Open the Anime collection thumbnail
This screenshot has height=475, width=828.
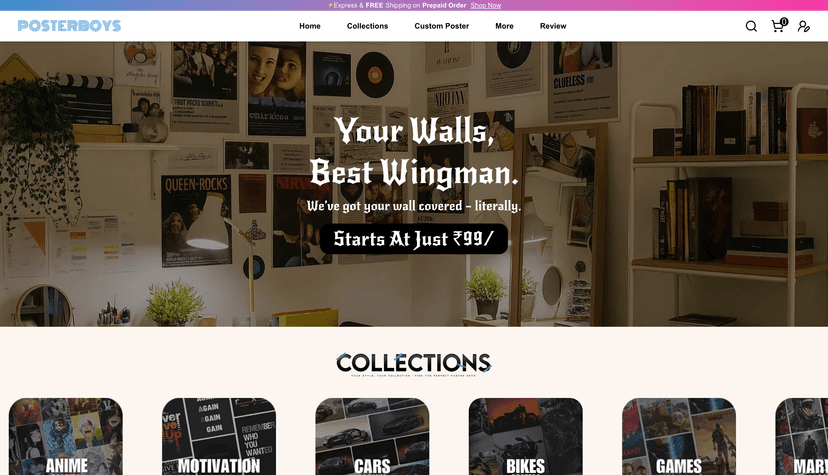tap(66, 436)
